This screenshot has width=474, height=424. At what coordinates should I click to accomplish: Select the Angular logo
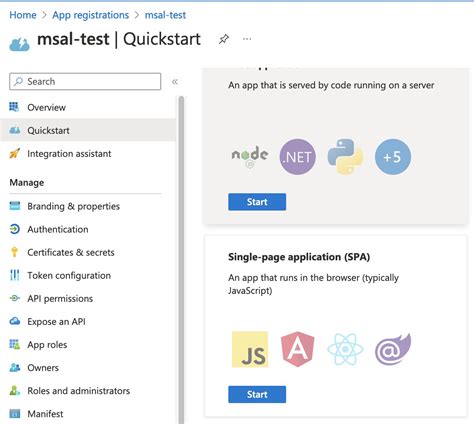(297, 349)
